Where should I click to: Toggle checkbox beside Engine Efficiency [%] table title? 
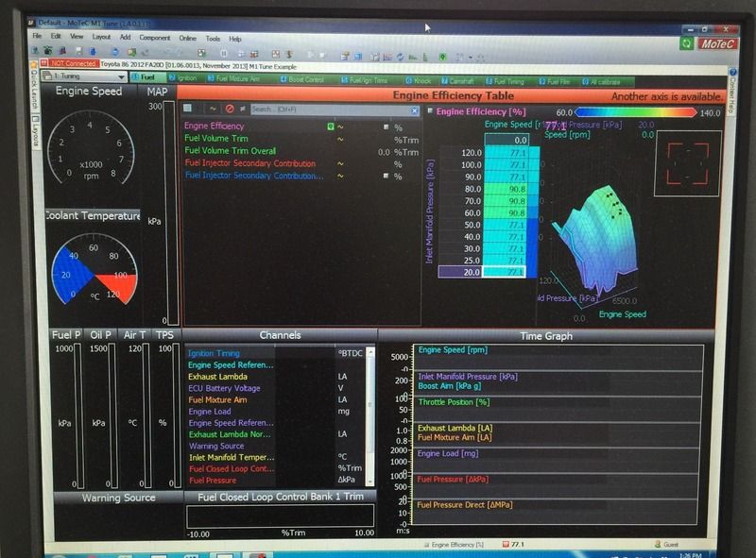pos(430,111)
